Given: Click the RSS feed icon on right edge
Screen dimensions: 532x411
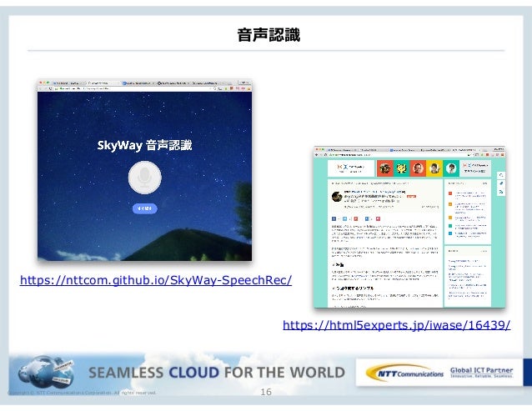Looking at the screenshot, I should pos(501,192).
